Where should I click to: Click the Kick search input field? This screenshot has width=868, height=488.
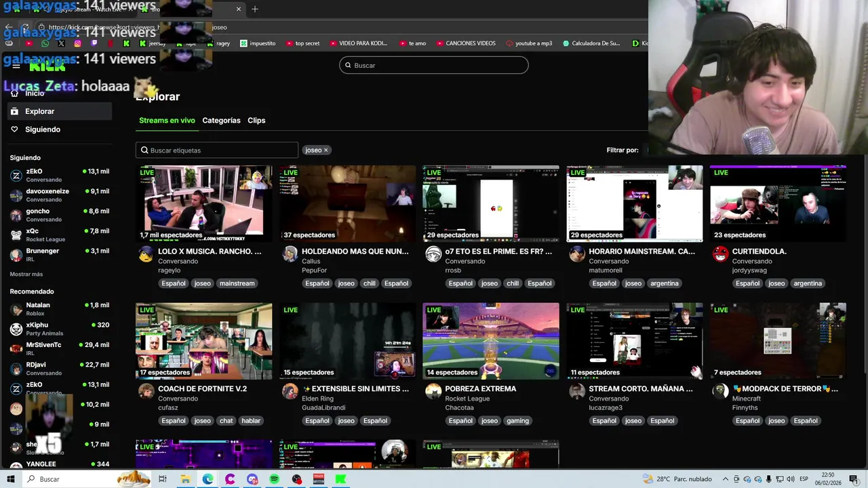coord(434,65)
